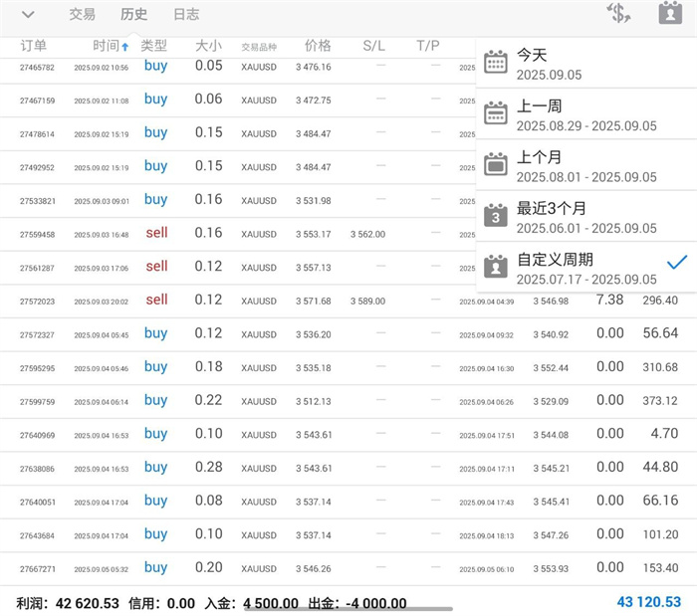
Task: Select the 自定义周期 period option
Action: [x=586, y=268]
